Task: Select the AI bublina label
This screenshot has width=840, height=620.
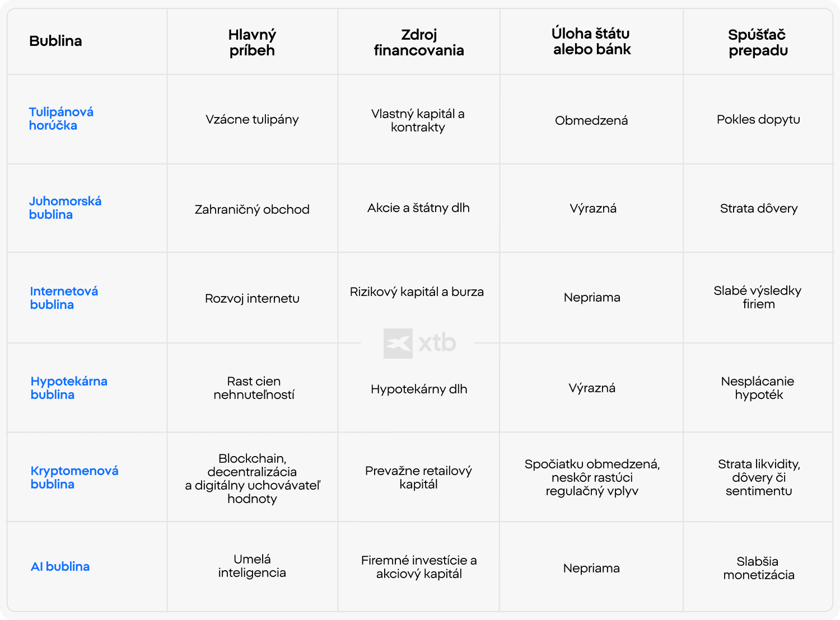Action: [60, 566]
